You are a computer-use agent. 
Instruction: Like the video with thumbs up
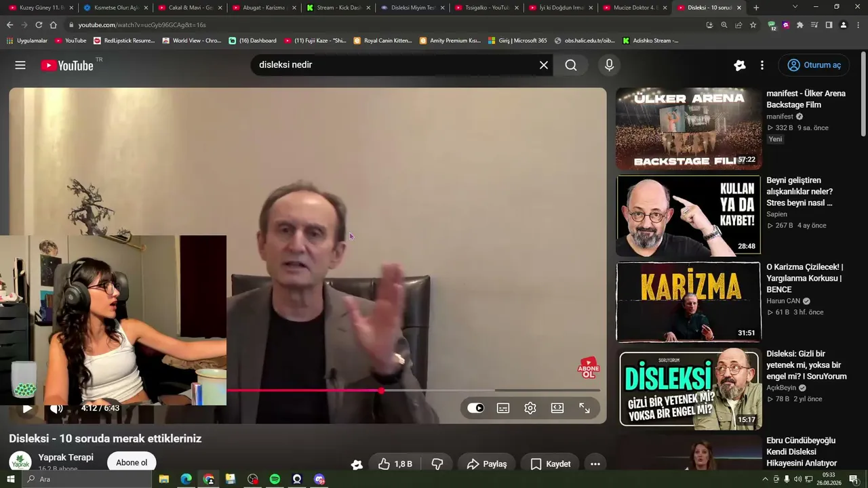click(395, 464)
